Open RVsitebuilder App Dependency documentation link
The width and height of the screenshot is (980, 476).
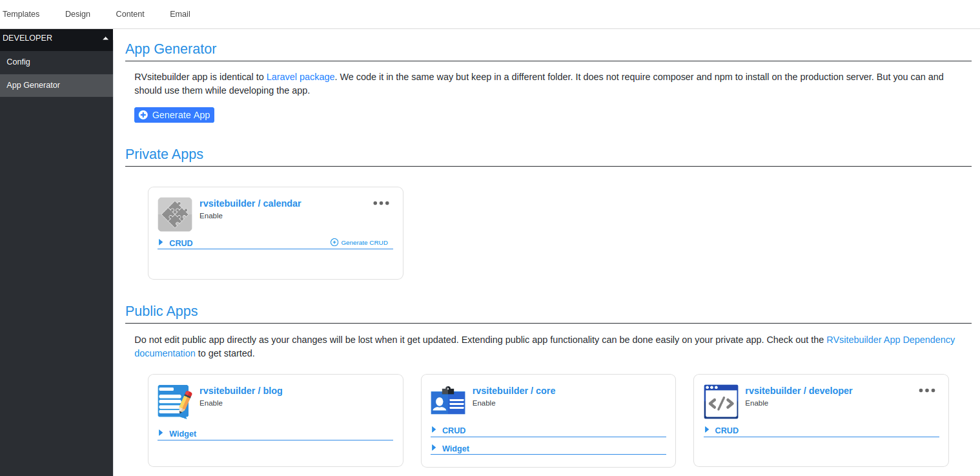890,340
